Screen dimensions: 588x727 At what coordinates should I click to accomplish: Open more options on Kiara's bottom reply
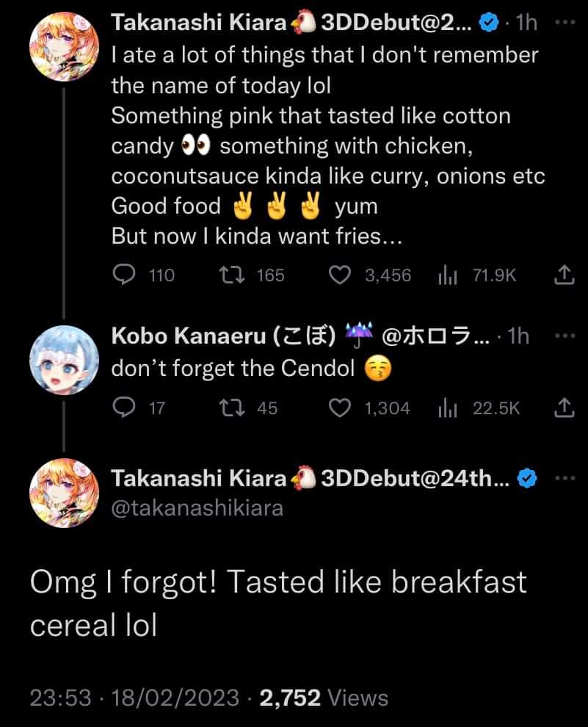click(x=562, y=478)
